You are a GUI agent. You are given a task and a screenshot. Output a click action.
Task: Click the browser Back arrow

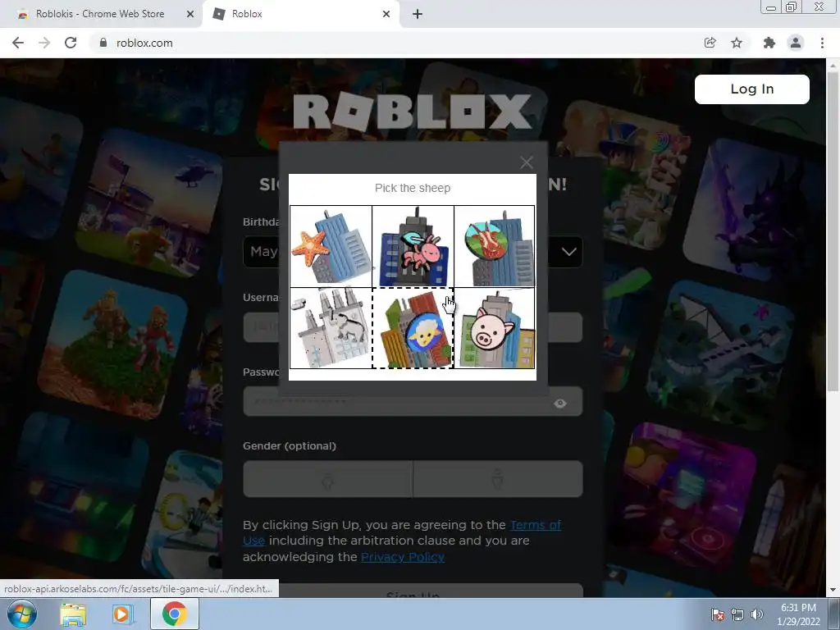(18, 43)
